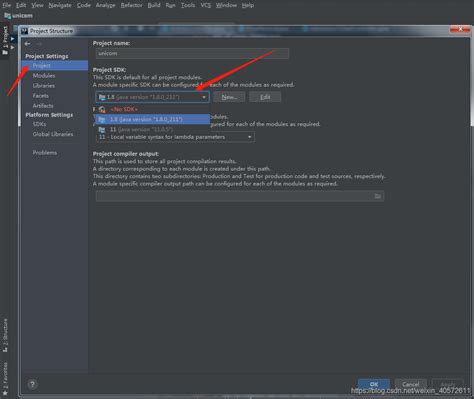
Task: Open the View menu
Action: 37,5
